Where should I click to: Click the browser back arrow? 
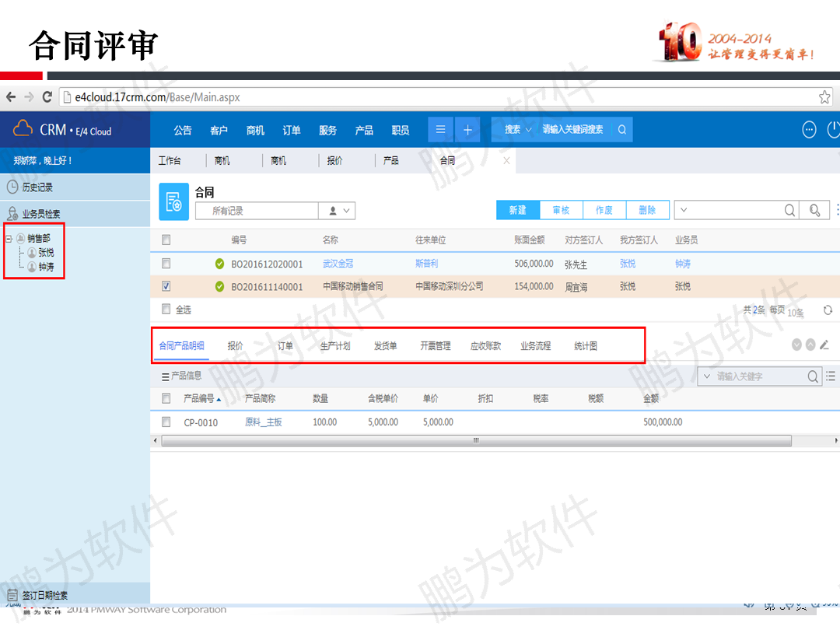coord(11,97)
